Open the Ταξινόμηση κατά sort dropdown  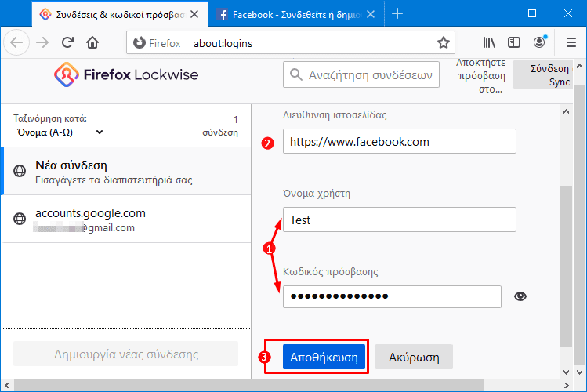coord(60,132)
